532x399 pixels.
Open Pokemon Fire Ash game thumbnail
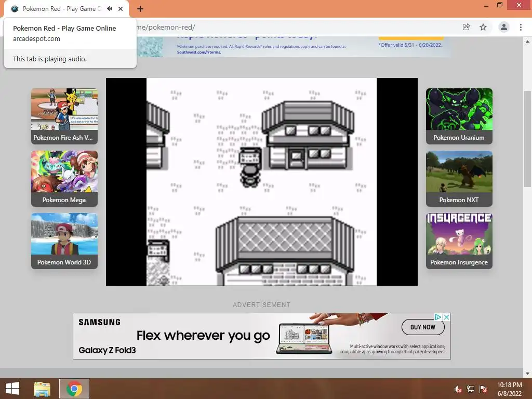pos(64,116)
